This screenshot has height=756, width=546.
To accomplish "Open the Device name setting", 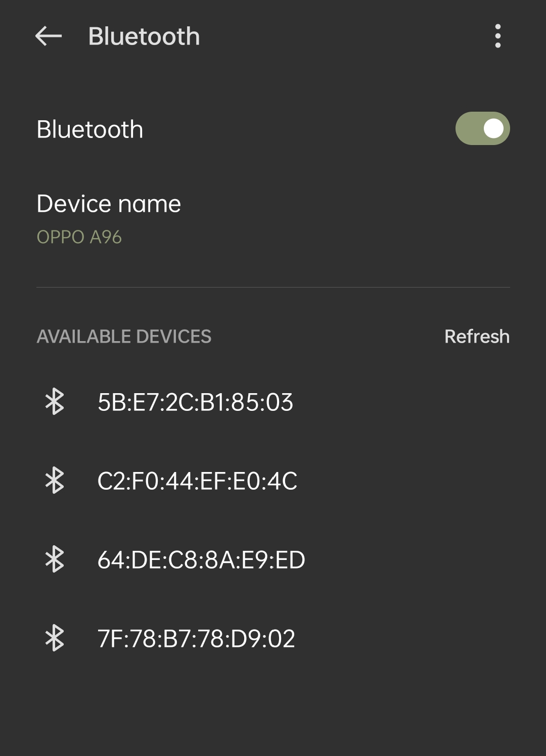I will point(273,219).
